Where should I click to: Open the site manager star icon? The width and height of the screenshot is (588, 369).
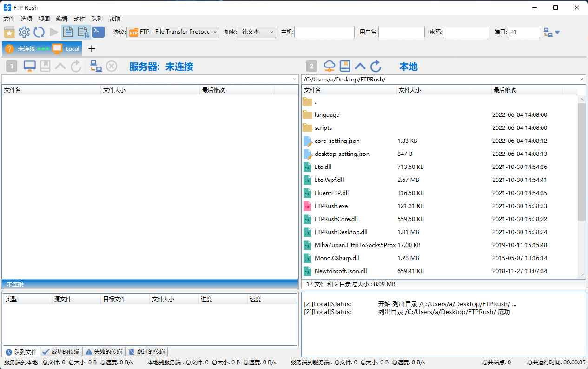tap(9, 32)
